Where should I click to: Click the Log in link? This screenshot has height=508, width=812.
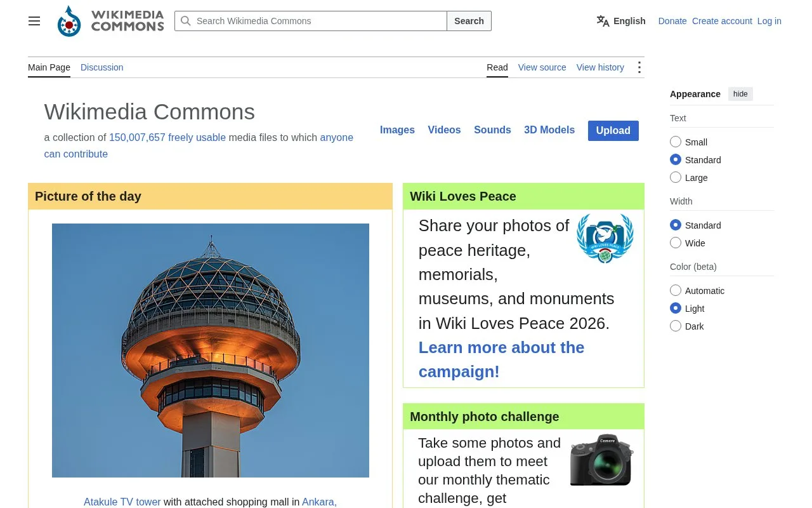769,21
